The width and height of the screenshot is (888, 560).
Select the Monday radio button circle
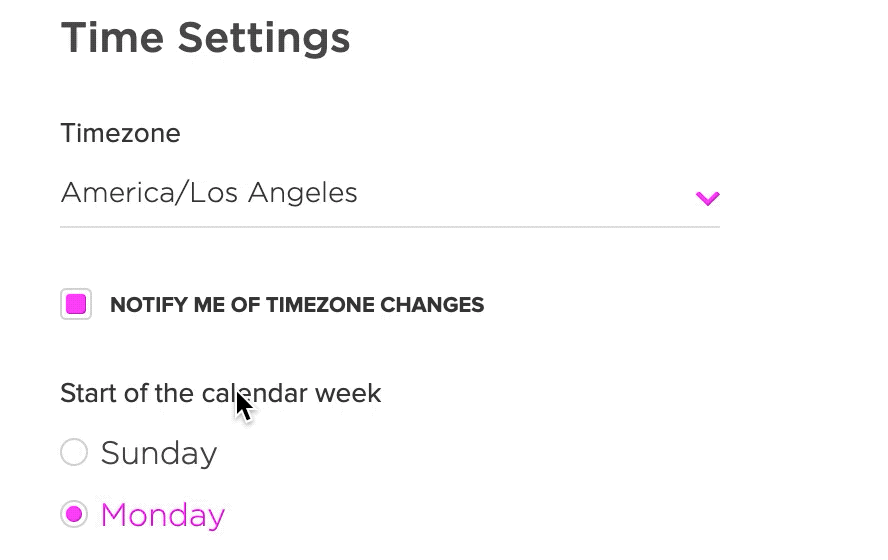tap(74, 514)
